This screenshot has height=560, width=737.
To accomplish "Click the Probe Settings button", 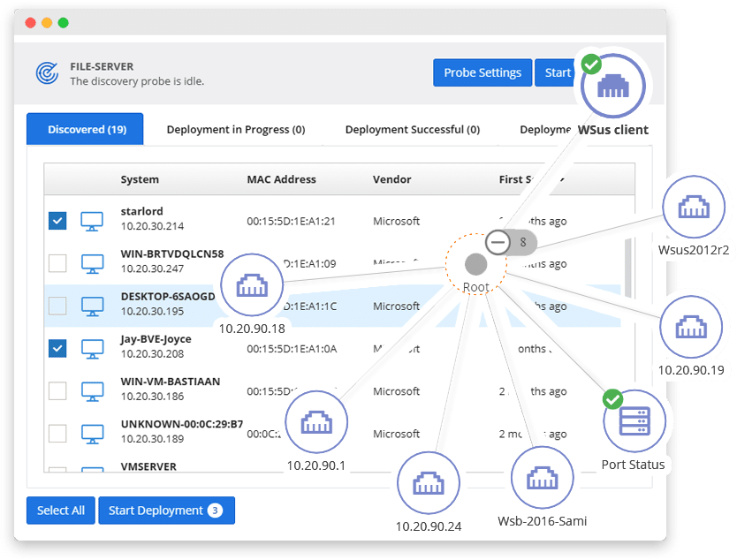I will click(x=482, y=72).
